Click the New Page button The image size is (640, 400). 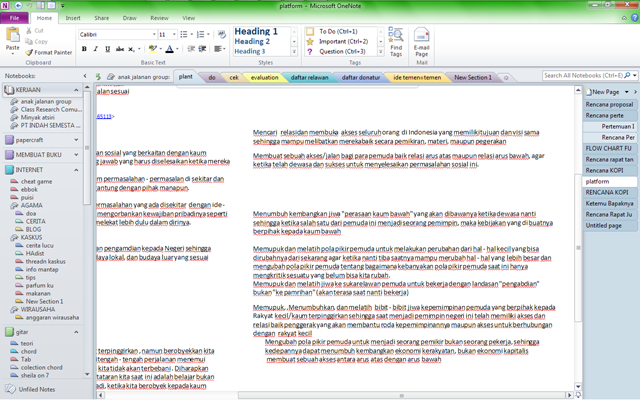[x=602, y=92]
